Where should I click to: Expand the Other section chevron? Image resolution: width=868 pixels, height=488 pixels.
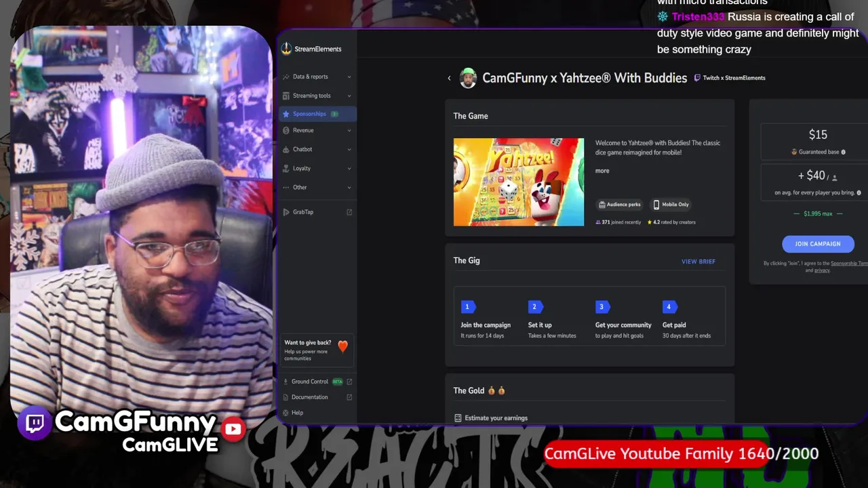click(x=349, y=187)
